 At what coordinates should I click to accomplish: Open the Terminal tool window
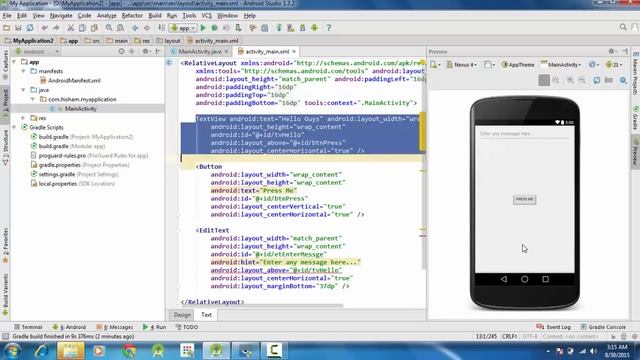(x=28, y=327)
